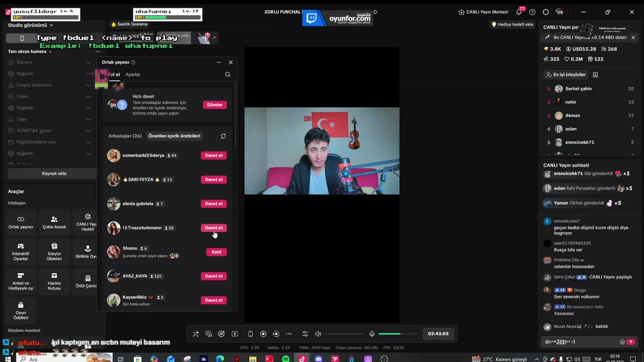Open scene three-dot options menu
The height and width of the screenshot is (362, 644).
(98, 51)
